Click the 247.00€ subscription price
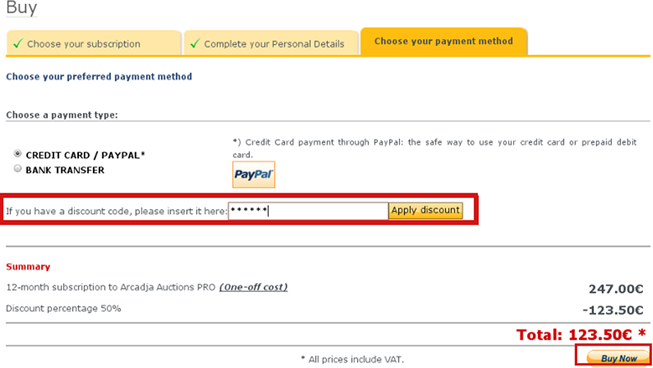The height and width of the screenshot is (368, 653). pyautogui.click(x=616, y=288)
